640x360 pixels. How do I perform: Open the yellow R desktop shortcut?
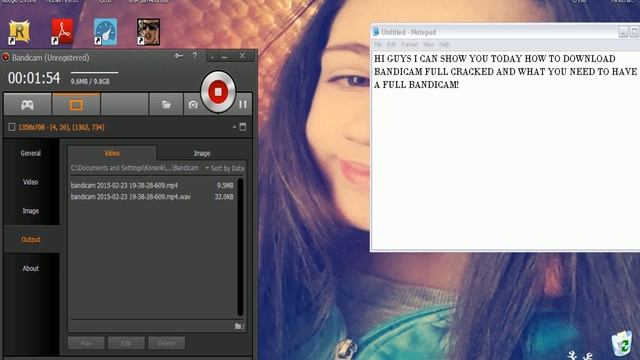(19, 31)
